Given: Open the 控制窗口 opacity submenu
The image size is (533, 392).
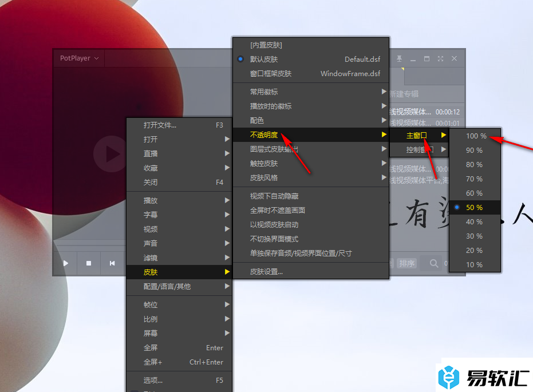Looking at the screenshot, I should (419, 149).
